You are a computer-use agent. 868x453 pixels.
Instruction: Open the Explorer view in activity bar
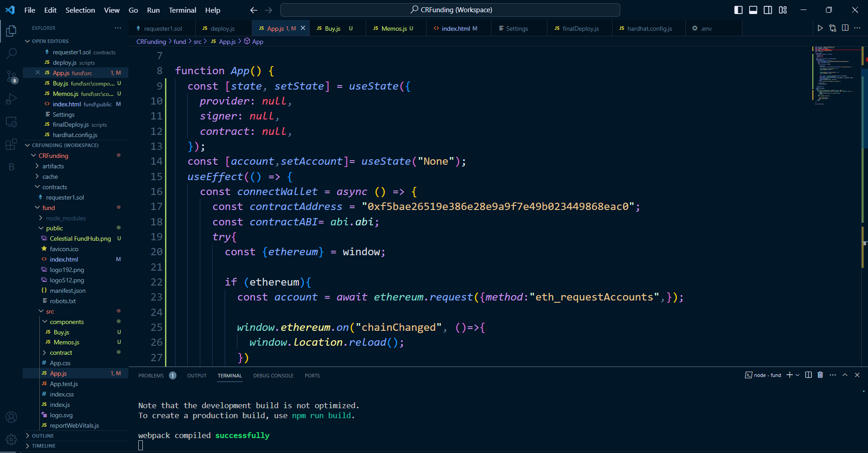pos(11,31)
